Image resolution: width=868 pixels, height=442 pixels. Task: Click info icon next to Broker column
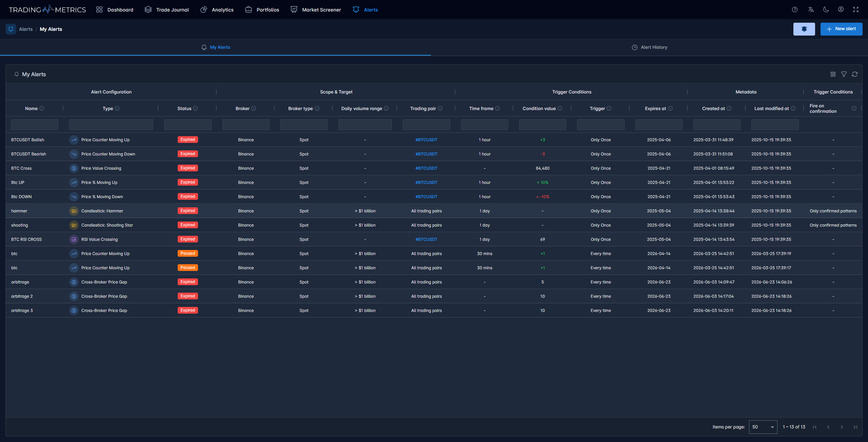pyautogui.click(x=254, y=108)
